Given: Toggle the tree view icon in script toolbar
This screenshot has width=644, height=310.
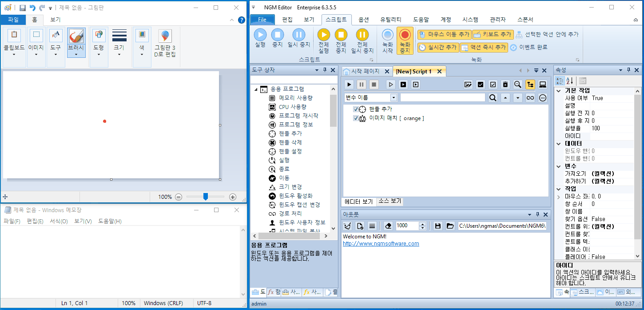Looking at the screenshot, I should (530, 84).
